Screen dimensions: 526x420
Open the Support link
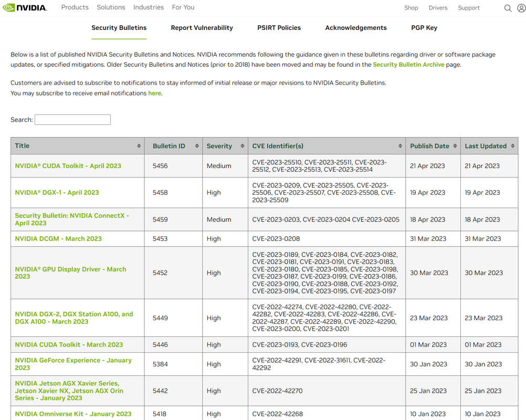pos(469,8)
